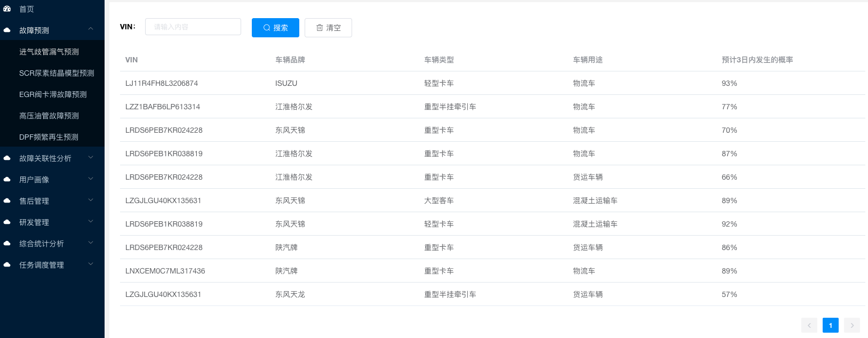Click the cloud icon beside 综合统计分析
The width and height of the screenshot is (868, 338).
7,244
